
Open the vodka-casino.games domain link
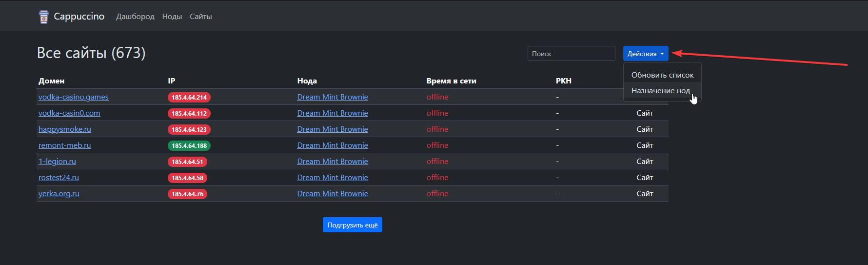tap(74, 97)
